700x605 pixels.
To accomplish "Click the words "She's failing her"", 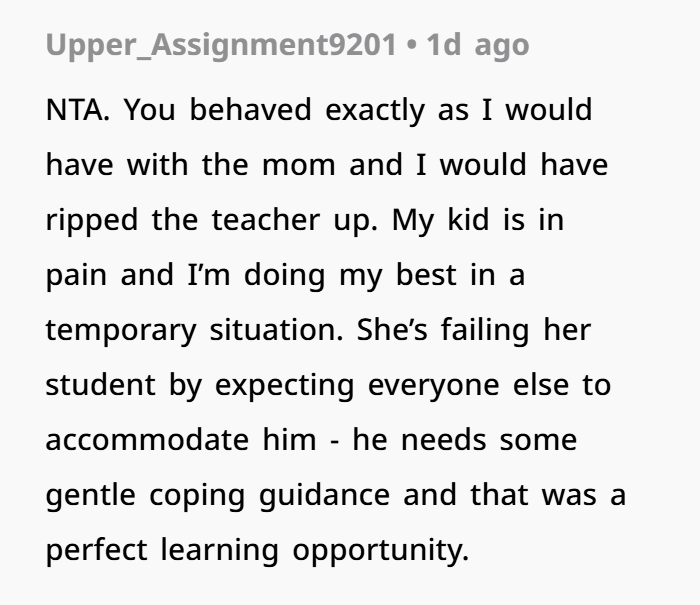I will click(474, 329).
